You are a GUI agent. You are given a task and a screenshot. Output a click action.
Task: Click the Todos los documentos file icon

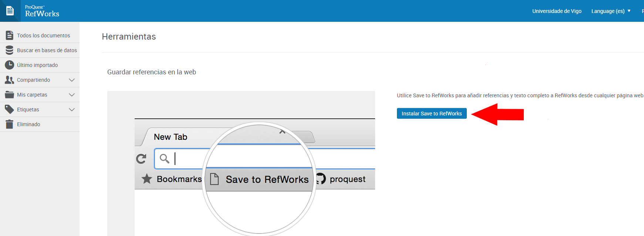[10, 35]
